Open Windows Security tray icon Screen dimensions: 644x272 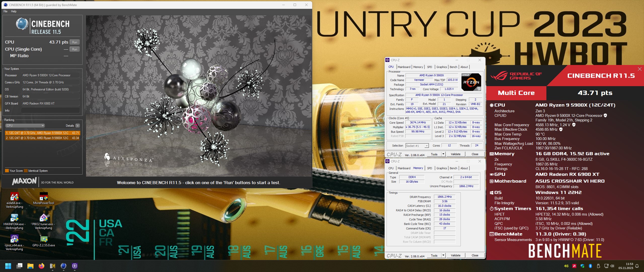click(x=582, y=266)
